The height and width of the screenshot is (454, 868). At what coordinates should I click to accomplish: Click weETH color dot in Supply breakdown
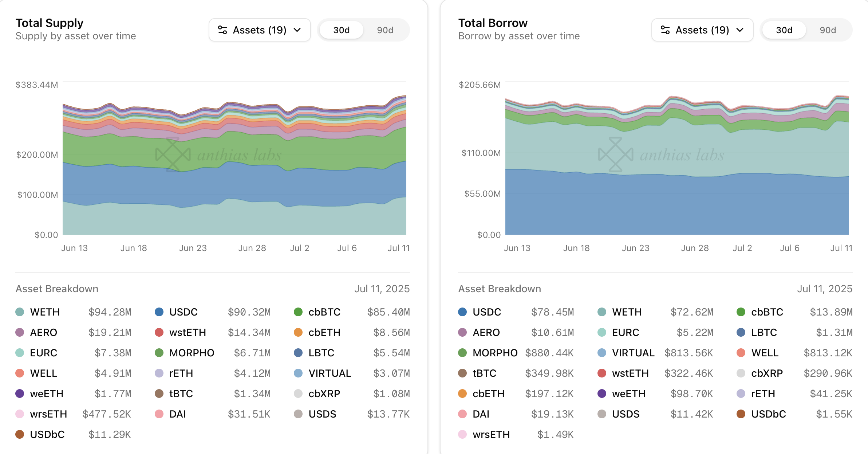coord(20,394)
